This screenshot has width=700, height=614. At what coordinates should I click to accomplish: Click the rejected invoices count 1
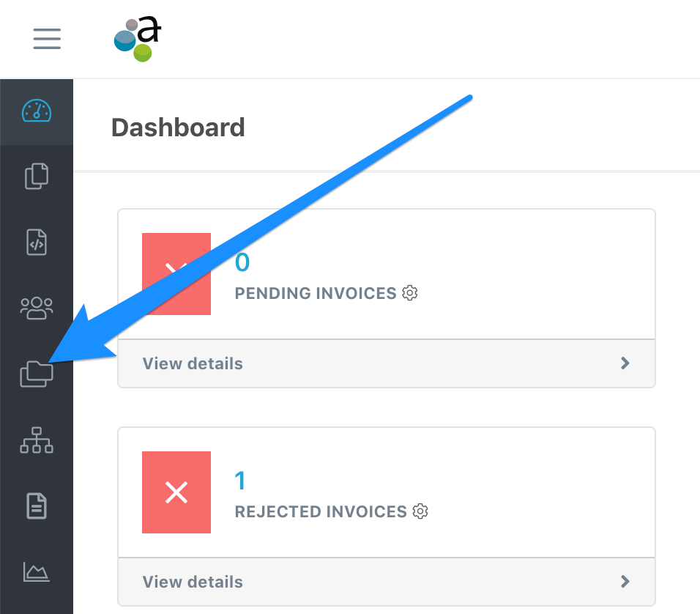(240, 481)
